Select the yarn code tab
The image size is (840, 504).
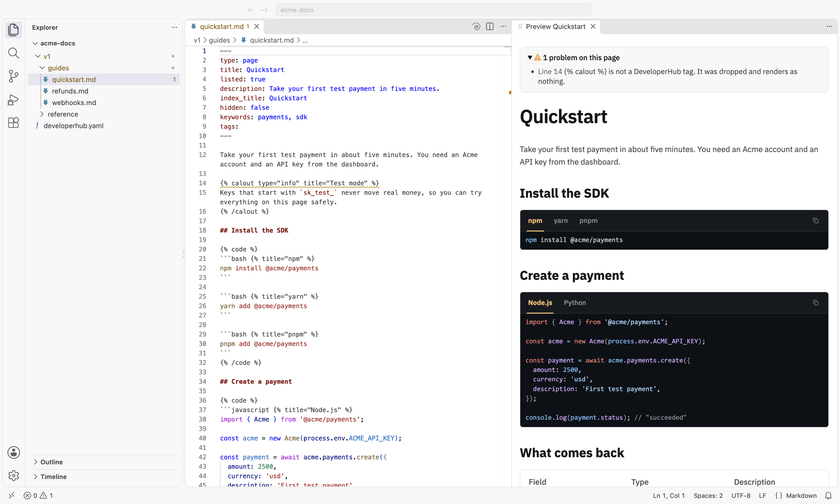click(561, 220)
